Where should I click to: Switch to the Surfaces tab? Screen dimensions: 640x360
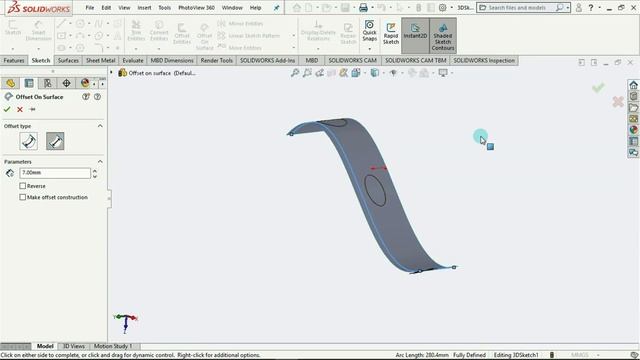68,60
